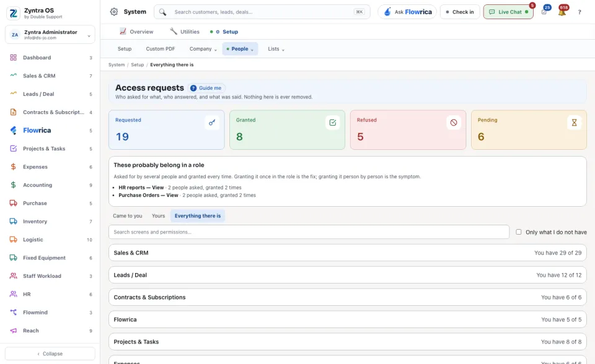Viewport: 595px width, 364px height.
Task: Click 'HR reports — View' list entry
Action: tap(141, 188)
